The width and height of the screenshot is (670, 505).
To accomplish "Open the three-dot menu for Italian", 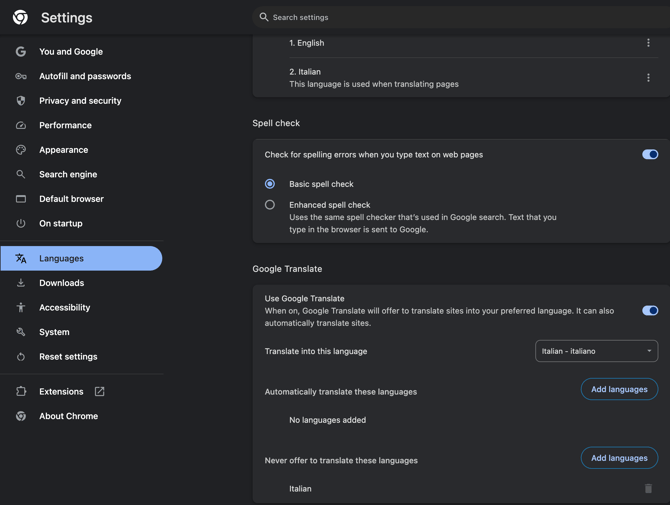I will pos(648,78).
